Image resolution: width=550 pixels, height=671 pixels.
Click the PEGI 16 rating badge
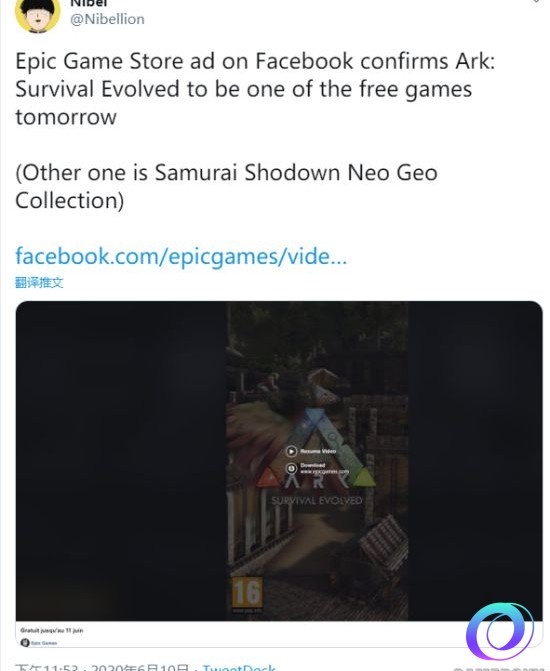247,593
